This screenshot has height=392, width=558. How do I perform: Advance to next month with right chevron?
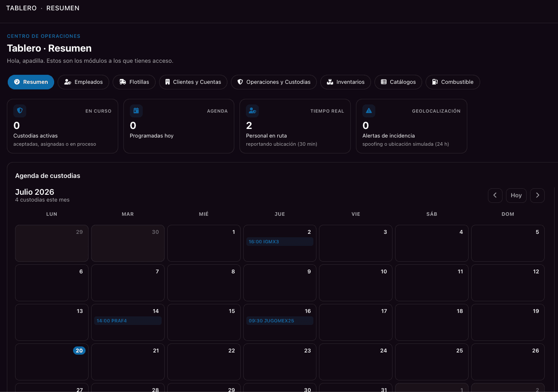(537, 195)
